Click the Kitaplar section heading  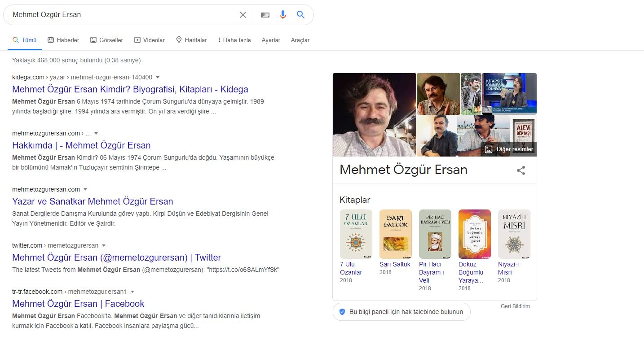pos(355,200)
